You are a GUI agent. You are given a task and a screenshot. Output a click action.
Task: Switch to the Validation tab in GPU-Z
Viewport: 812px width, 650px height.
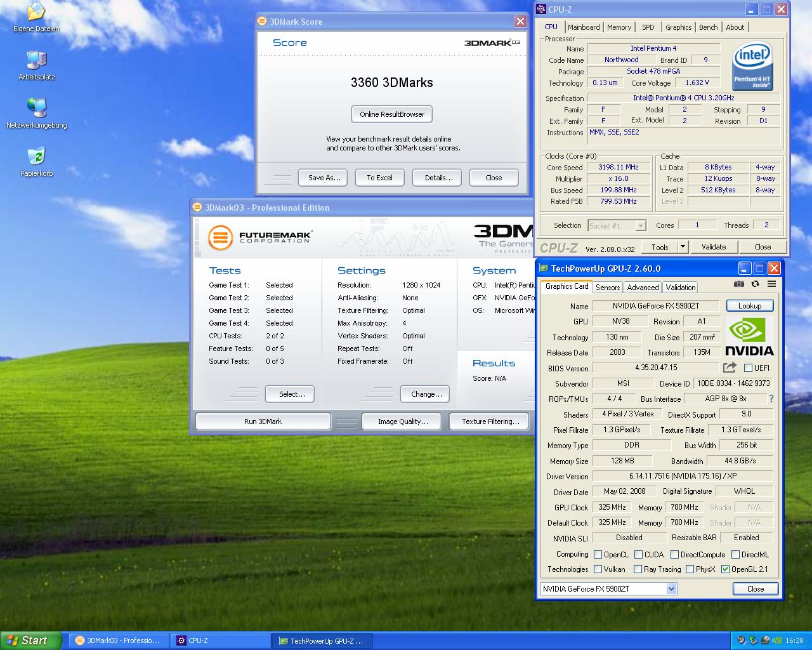pyautogui.click(x=681, y=287)
